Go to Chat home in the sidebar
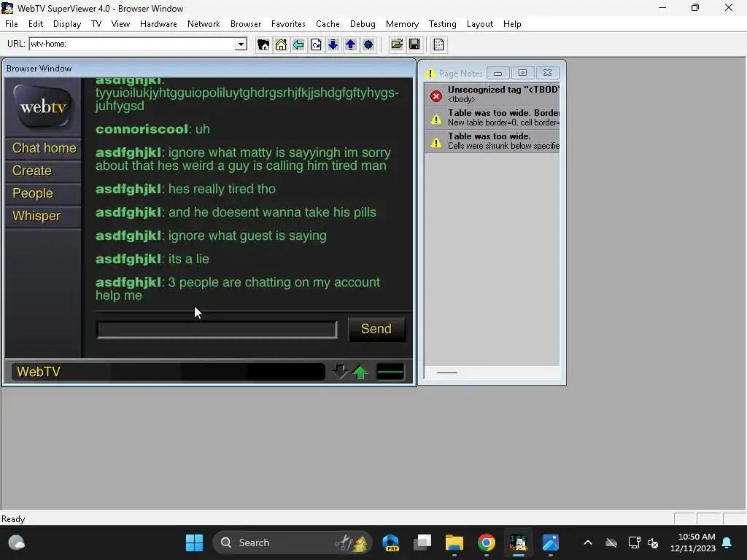 44,148
